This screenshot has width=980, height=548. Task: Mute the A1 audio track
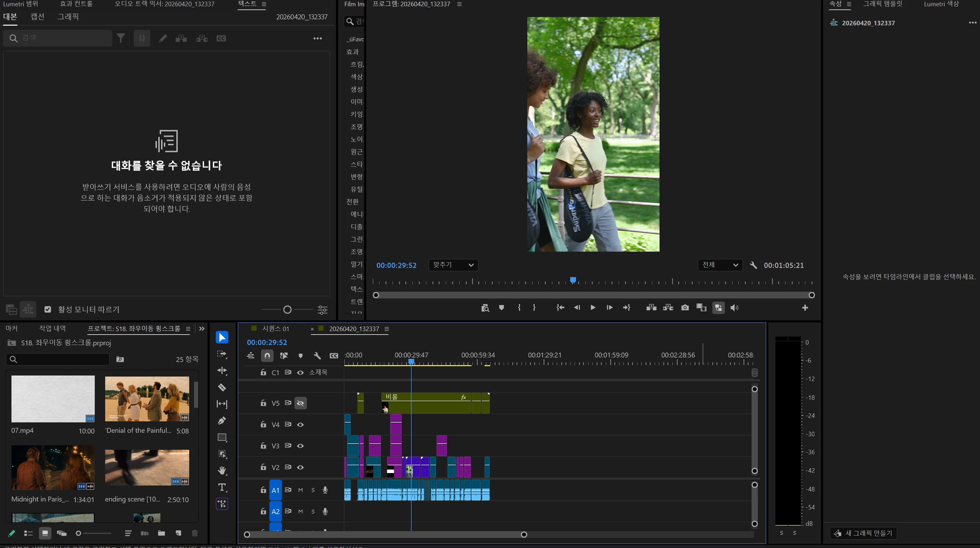301,490
